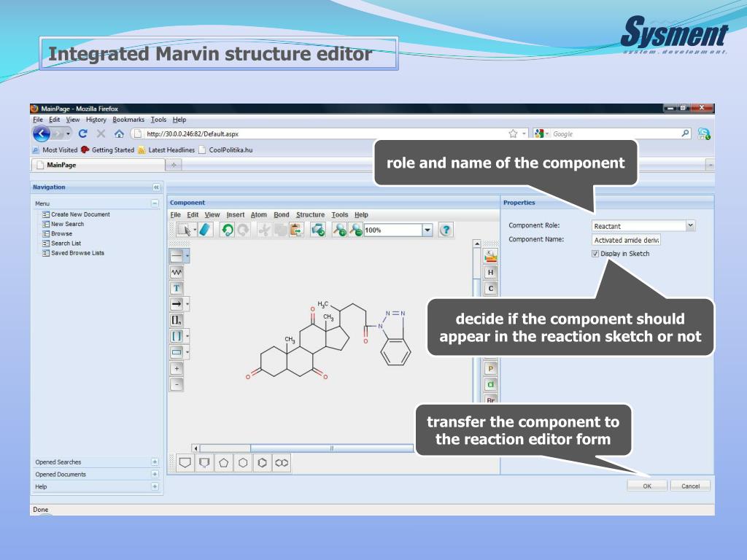The image size is (747, 560).
Task: Open New Search in navigation
Action: tap(68, 225)
